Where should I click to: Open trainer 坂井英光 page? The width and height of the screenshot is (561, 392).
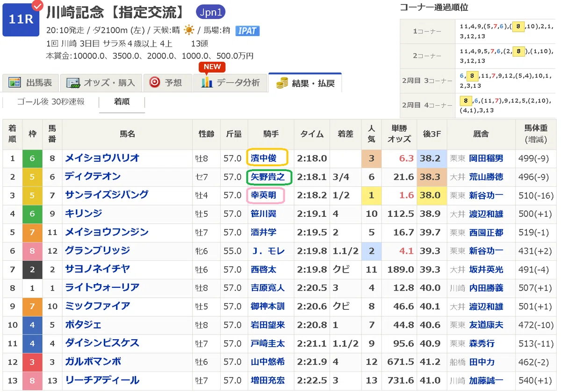(486, 270)
